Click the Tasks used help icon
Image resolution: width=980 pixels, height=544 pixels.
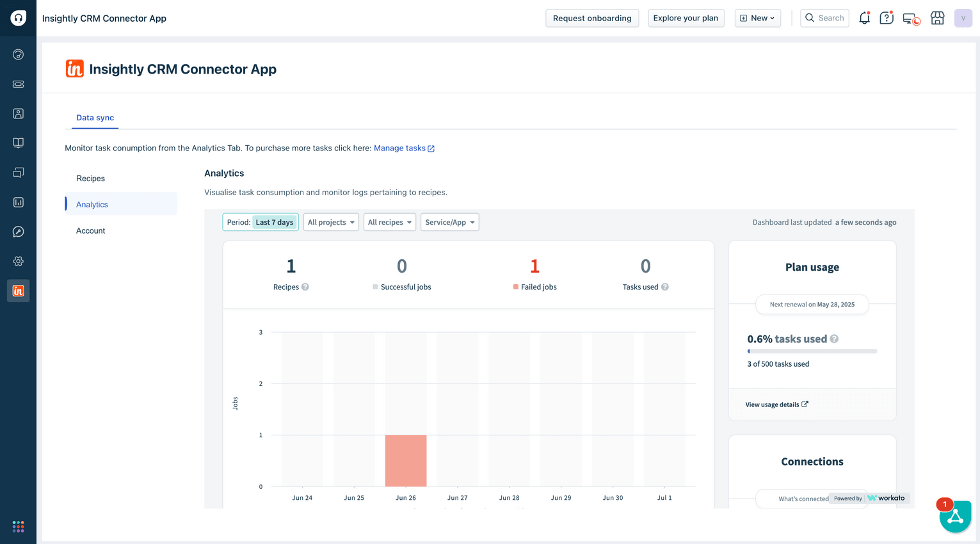pos(665,287)
